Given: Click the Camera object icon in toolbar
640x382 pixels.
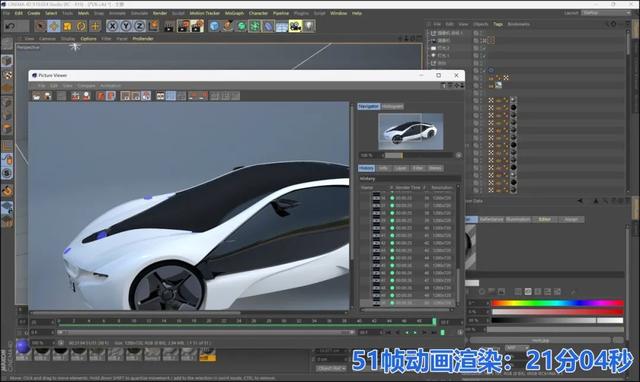Looking at the screenshot, I should [x=295, y=26].
